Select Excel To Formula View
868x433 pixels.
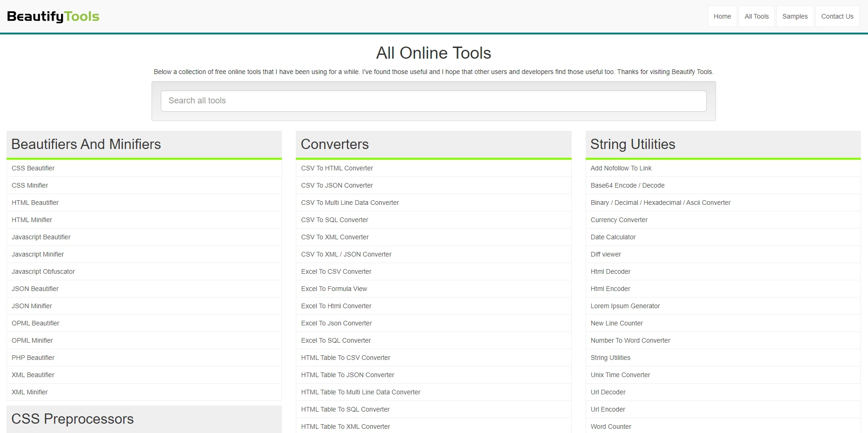334,289
